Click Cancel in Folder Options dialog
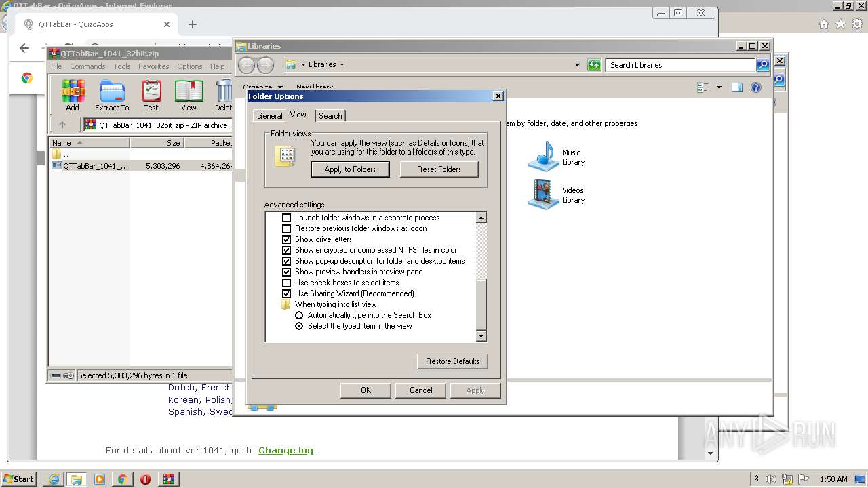The width and height of the screenshot is (868, 488). pos(420,390)
